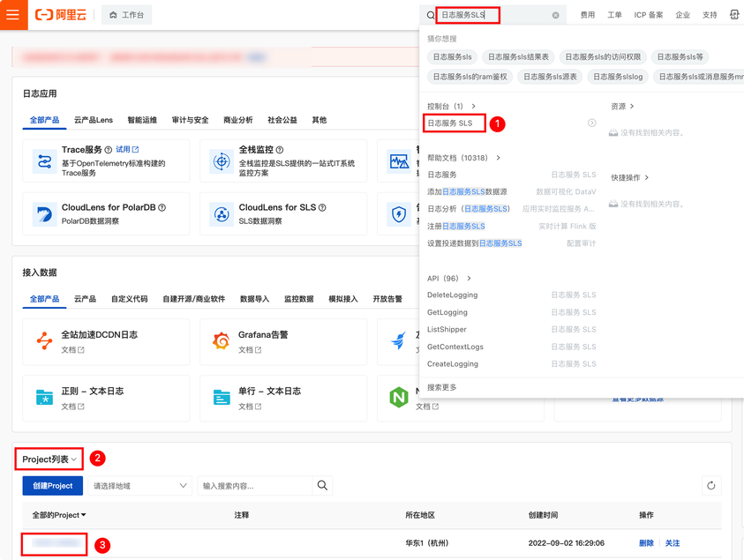Open help icon next to Trace服务
744x560 pixels.
pos(109,150)
